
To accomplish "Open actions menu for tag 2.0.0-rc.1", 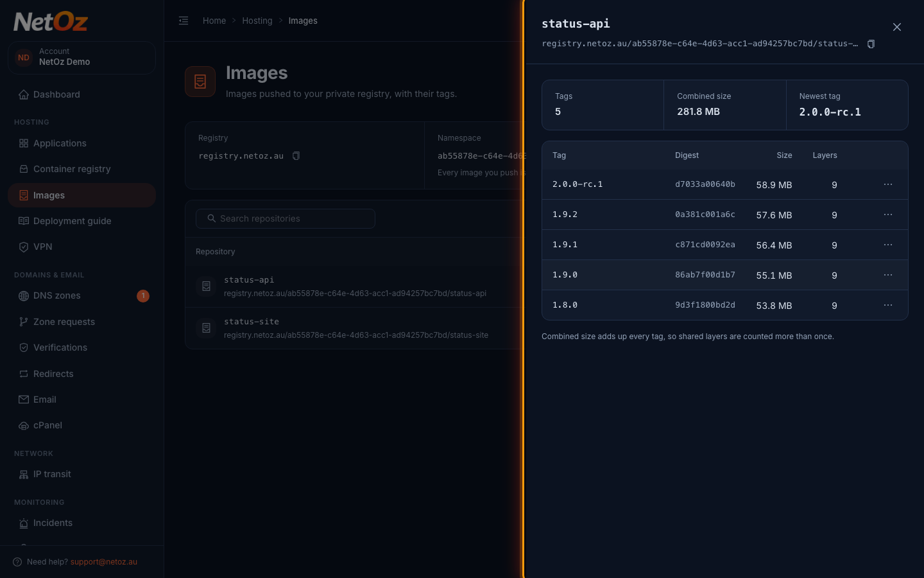I will (x=888, y=184).
